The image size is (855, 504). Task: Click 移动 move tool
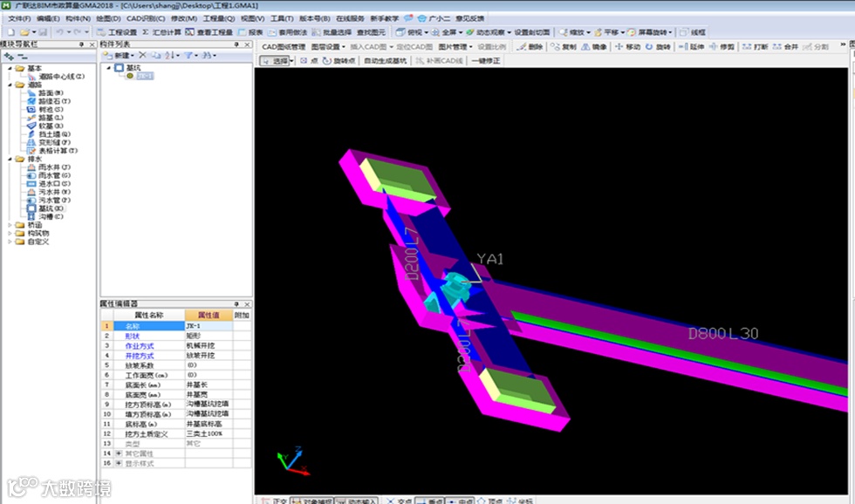click(x=627, y=47)
